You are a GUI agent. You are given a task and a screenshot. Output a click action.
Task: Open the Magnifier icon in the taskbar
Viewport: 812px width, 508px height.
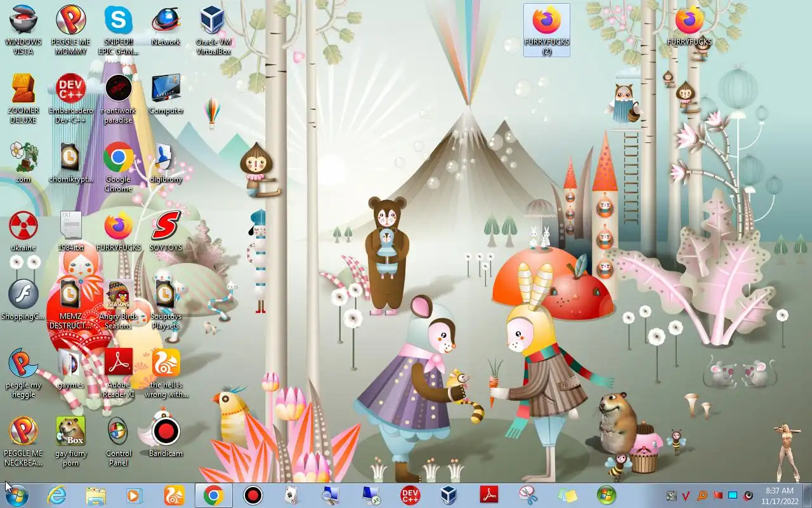pos(331,495)
